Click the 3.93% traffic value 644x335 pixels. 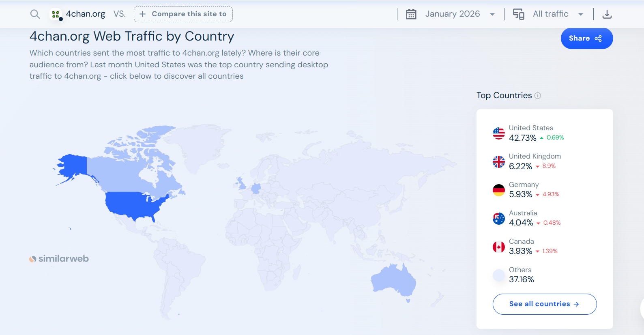point(521,251)
